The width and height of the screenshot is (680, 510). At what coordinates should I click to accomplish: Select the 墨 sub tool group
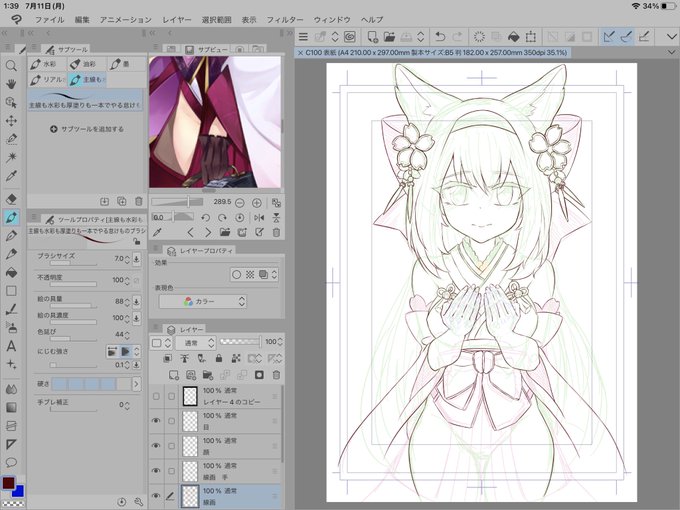[x=126, y=64]
